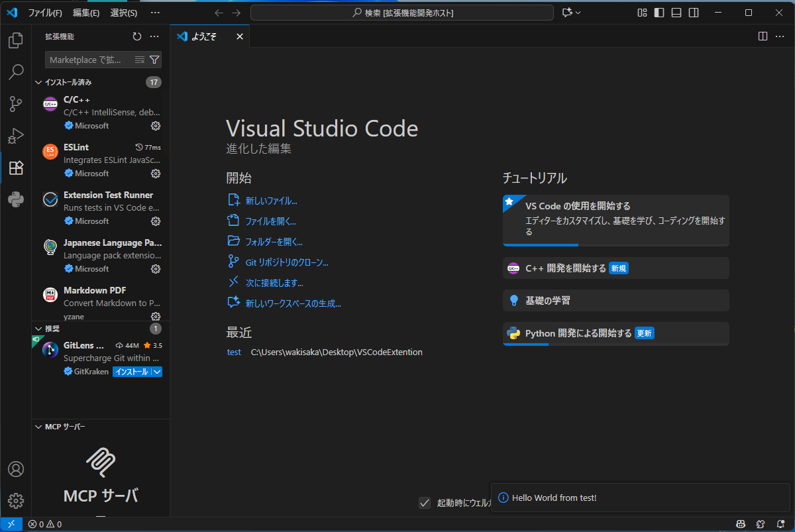This screenshot has height=532, width=795.
Task: Open the 編集(E) menu
Action: pos(86,13)
